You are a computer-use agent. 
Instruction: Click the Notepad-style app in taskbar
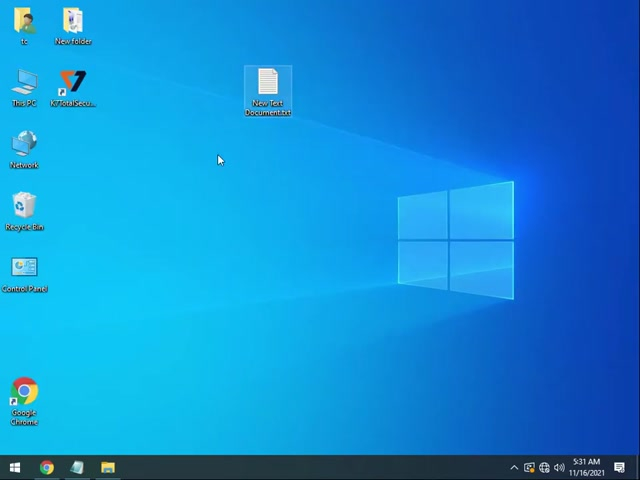point(77,467)
